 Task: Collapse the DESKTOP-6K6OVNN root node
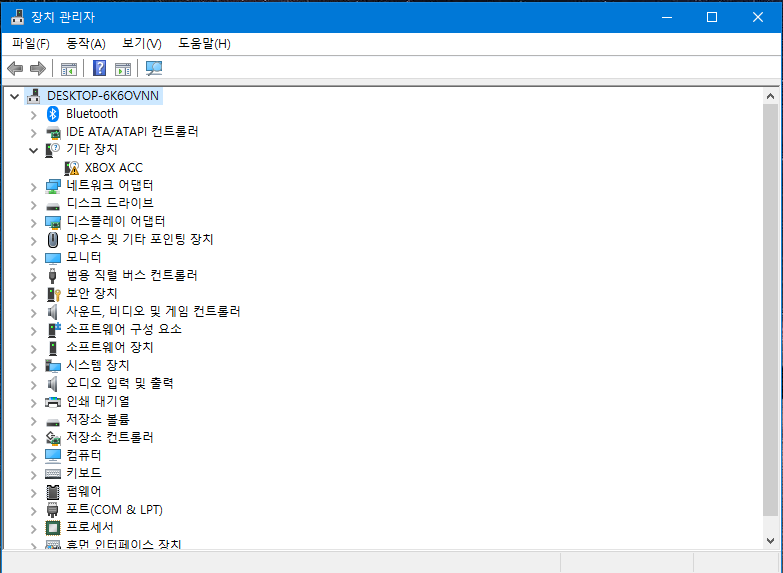tap(14, 96)
